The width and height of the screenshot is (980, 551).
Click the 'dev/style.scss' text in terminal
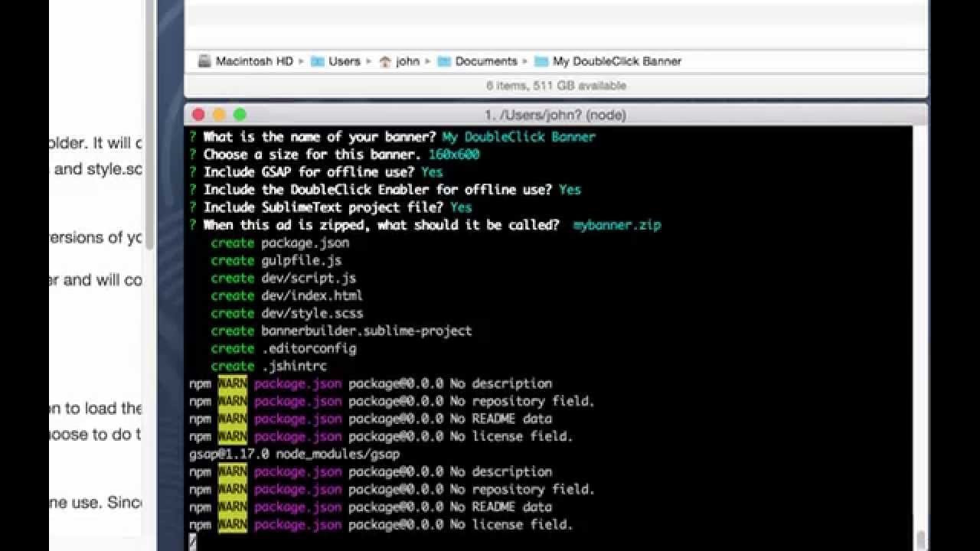click(312, 313)
